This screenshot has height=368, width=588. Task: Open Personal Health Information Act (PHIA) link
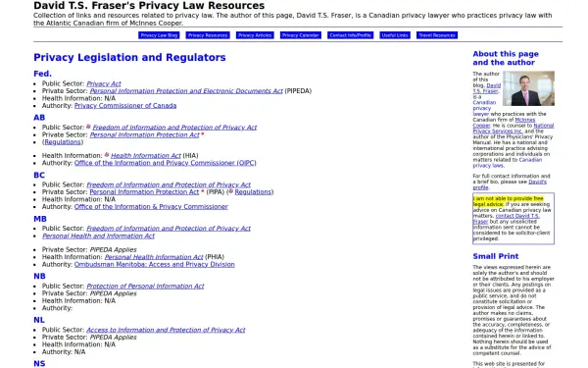[x=154, y=257]
